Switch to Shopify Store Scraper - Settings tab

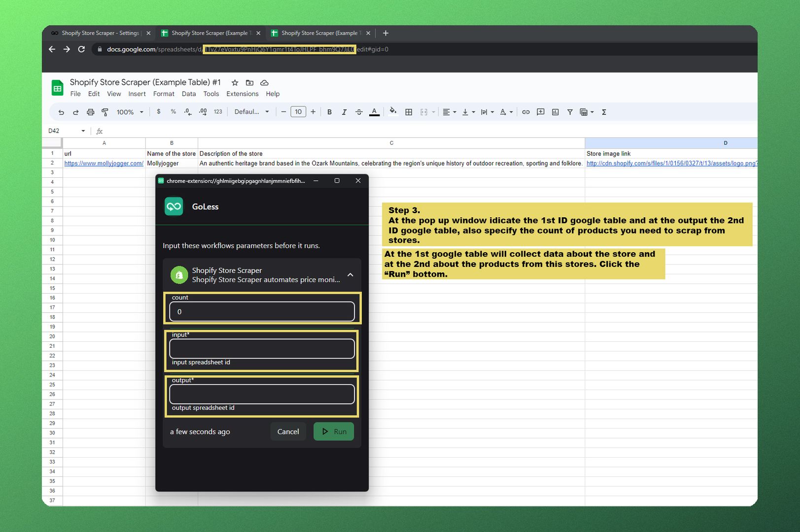click(x=101, y=33)
